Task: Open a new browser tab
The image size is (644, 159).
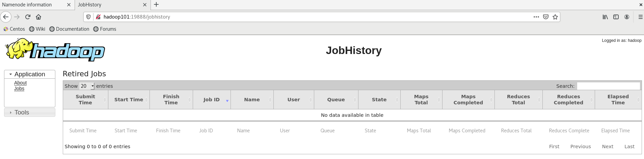Action: (156, 5)
